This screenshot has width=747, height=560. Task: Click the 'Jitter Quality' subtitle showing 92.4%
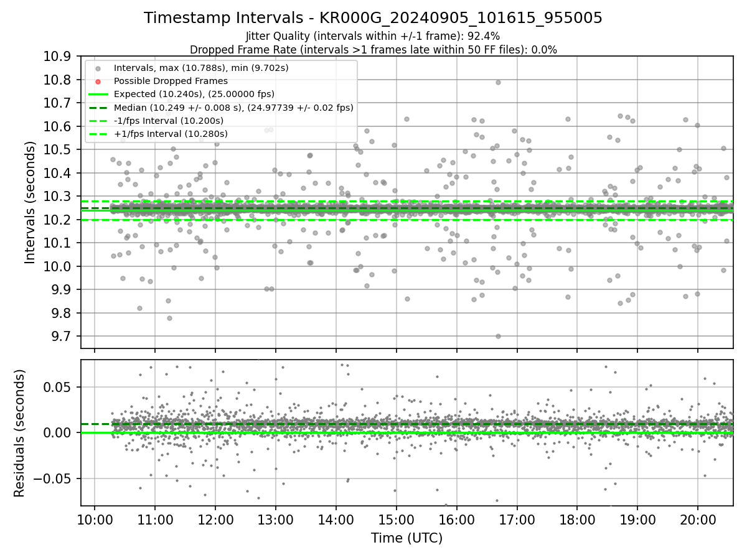point(373,37)
